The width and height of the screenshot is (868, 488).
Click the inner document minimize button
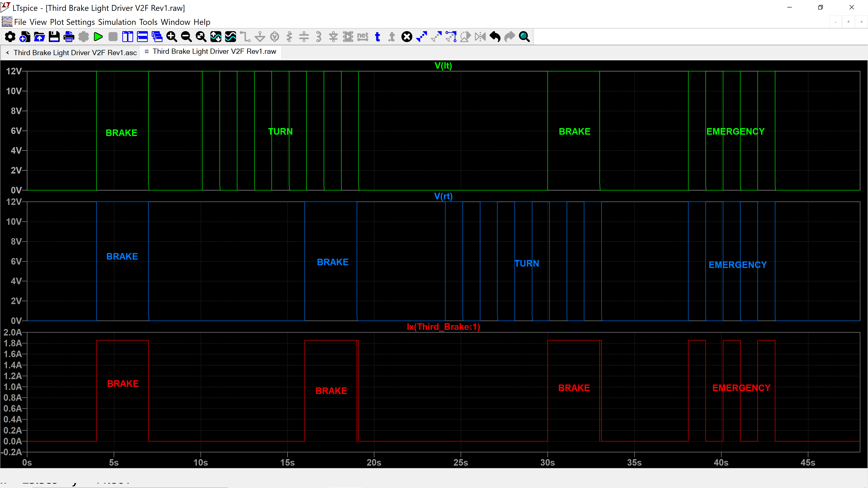point(836,22)
